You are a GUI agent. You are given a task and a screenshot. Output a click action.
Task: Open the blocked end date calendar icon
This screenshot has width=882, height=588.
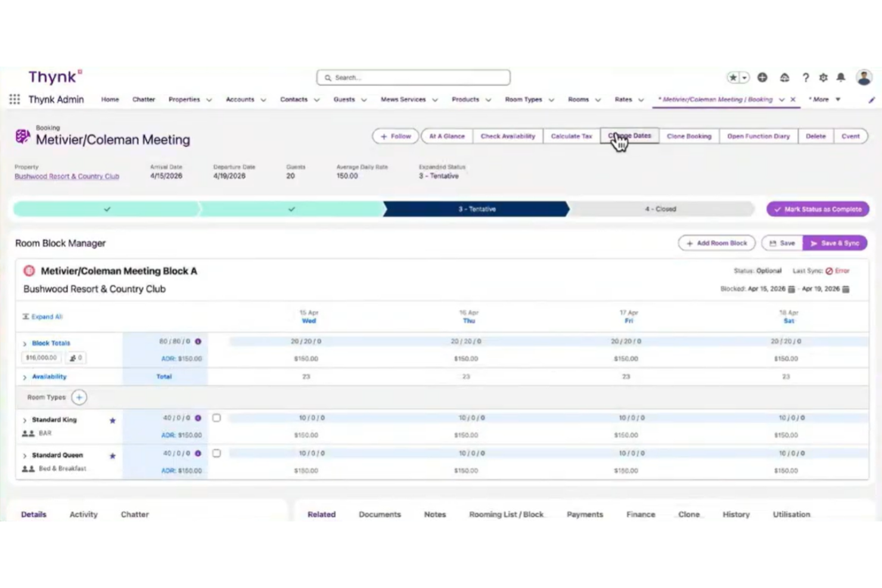click(x=846, y=289)
